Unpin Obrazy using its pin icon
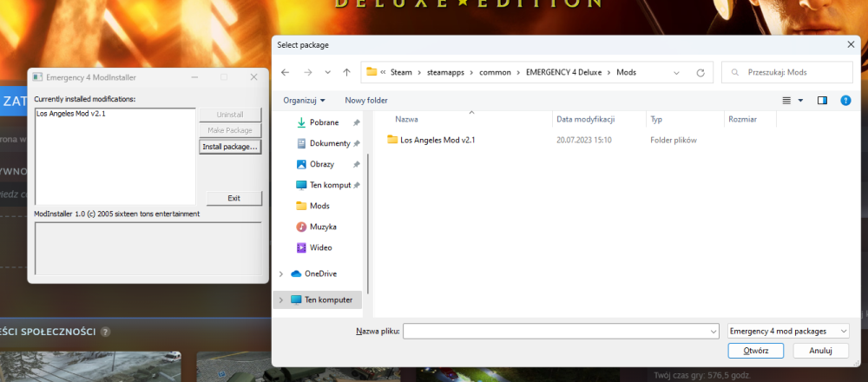This screenshot has height=382, width=868. coord(357,164)
